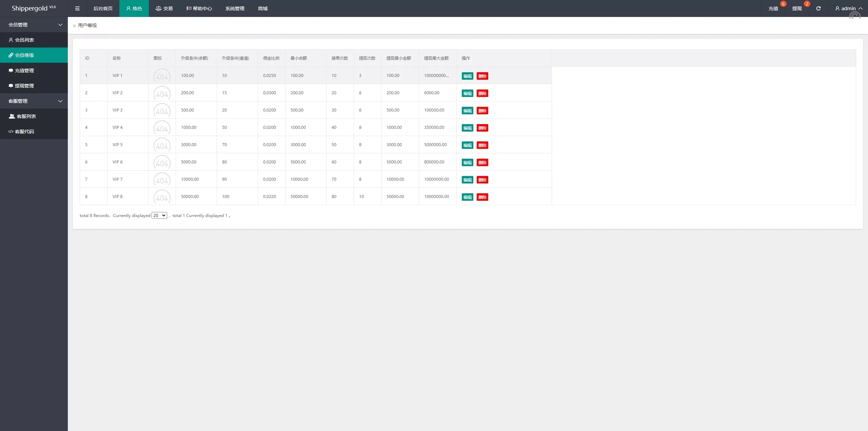Image resolution: width=868 pixels, height=431 pixels.
Task: Open 会员列表 in sidebar
Action: 24,40
